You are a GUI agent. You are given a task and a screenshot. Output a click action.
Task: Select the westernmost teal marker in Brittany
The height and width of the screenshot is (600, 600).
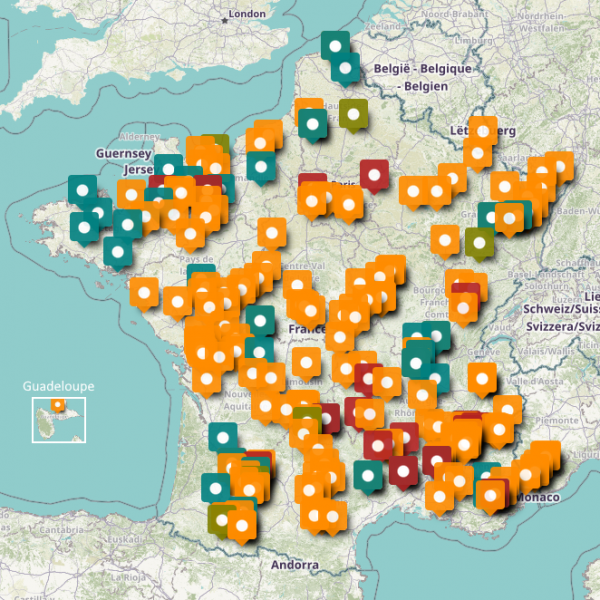pos(82,188)
